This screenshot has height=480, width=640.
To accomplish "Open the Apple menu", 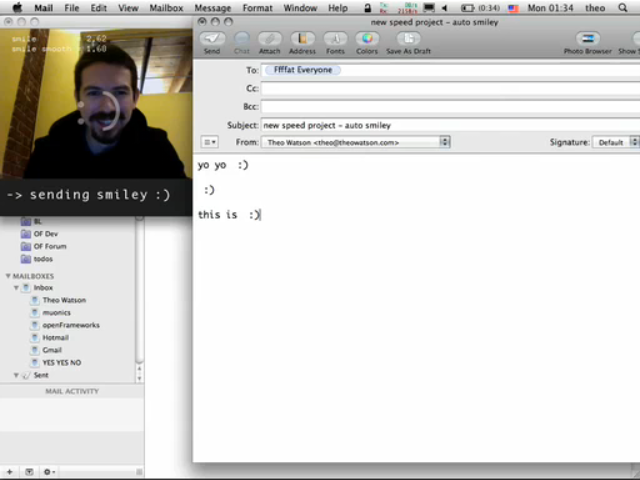I will [x=18, y=8].
